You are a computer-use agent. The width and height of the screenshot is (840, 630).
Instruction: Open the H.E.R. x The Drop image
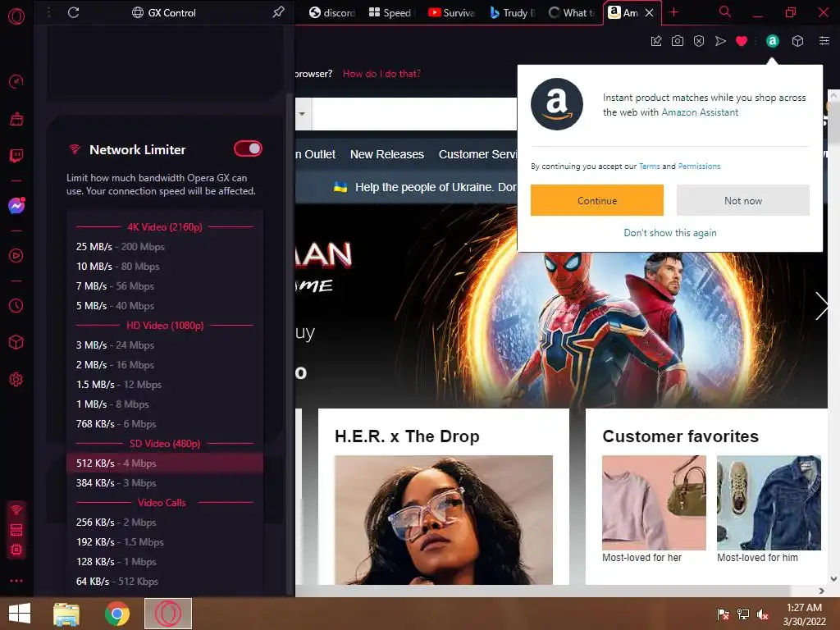pos(444,519)
